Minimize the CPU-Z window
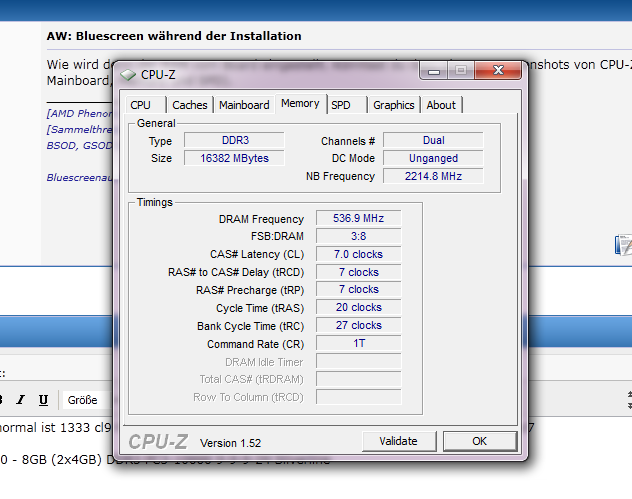The height and width of the screenshot is (499, 632). pos(434,71)
